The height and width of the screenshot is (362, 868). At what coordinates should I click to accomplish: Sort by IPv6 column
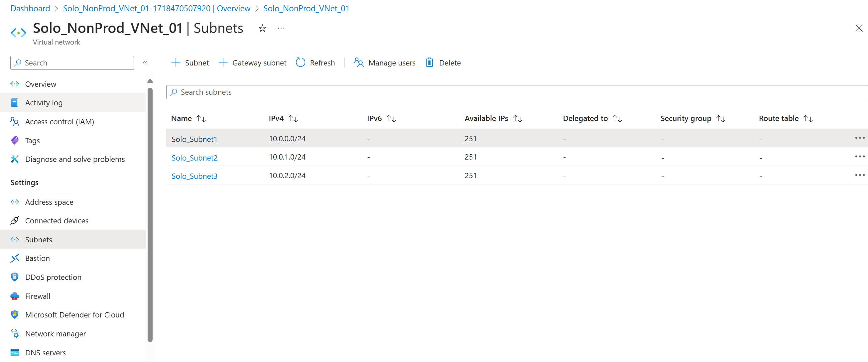point(381,118)
